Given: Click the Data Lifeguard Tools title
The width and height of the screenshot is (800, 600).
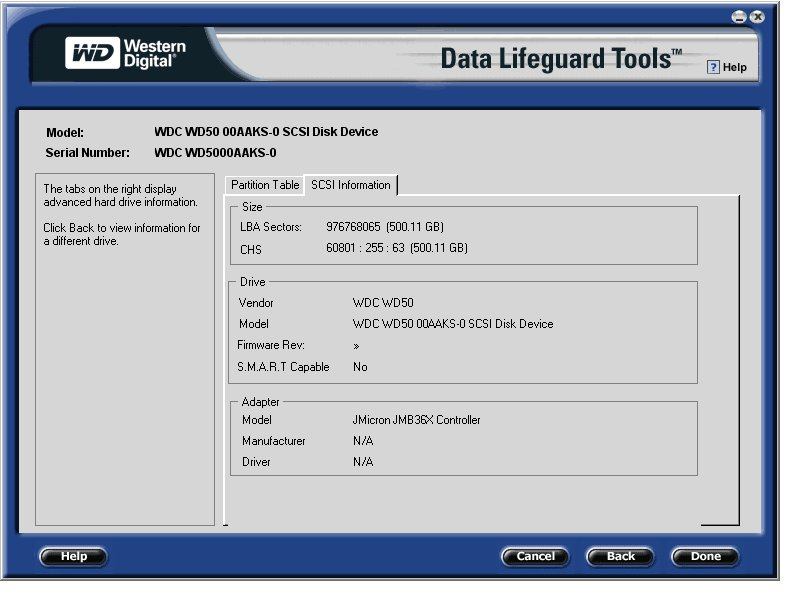Looking at the screenshot, I should (561, 58).
